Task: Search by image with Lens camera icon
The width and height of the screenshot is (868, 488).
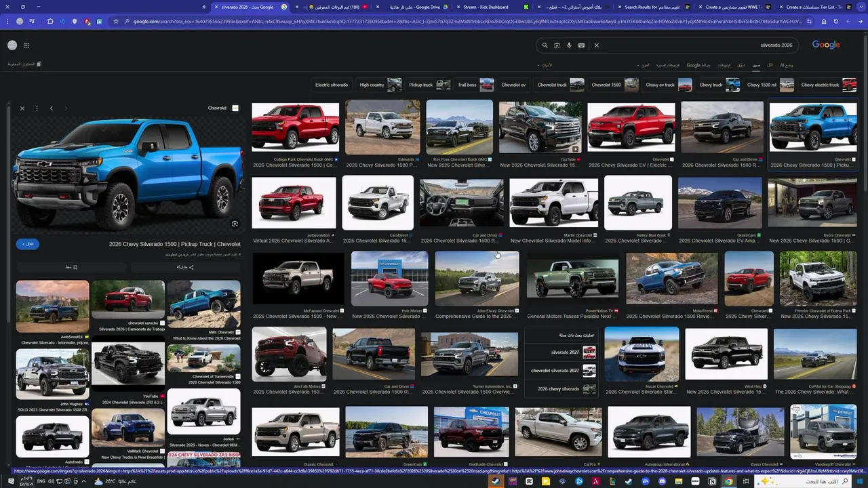Action: tap(557, 45)
